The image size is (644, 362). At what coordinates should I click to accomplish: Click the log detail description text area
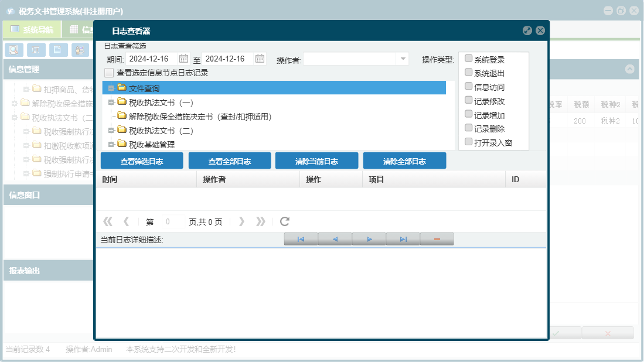coord(321,293)
